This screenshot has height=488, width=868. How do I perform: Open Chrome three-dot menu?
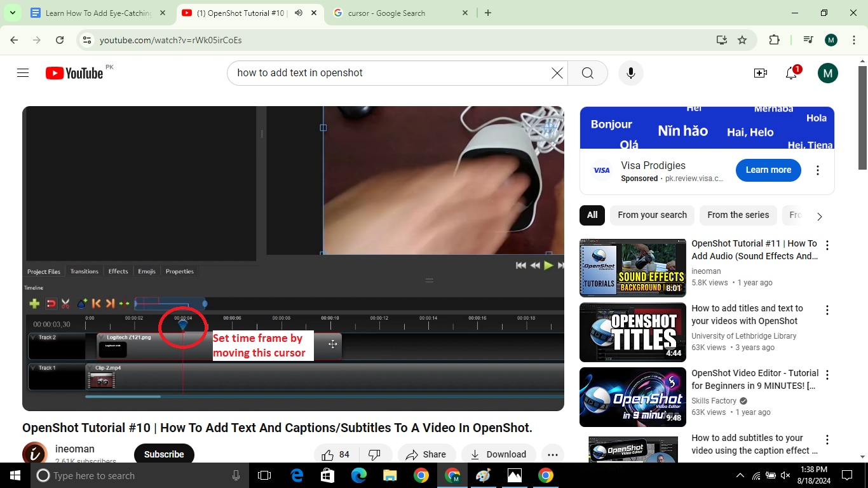(854, 40)
